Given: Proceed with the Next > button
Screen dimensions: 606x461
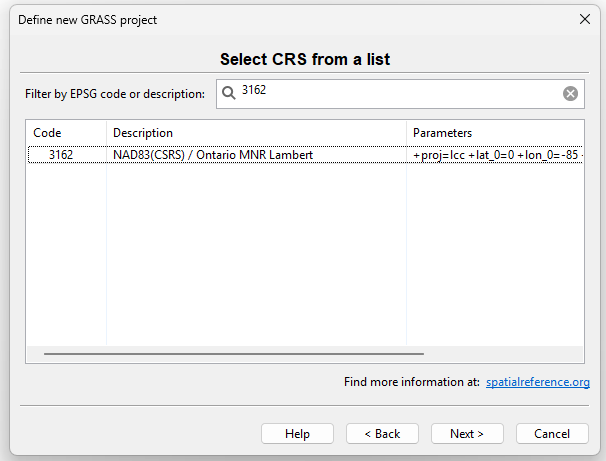Looking at the screenshot, I should click(x=467, y=433).
